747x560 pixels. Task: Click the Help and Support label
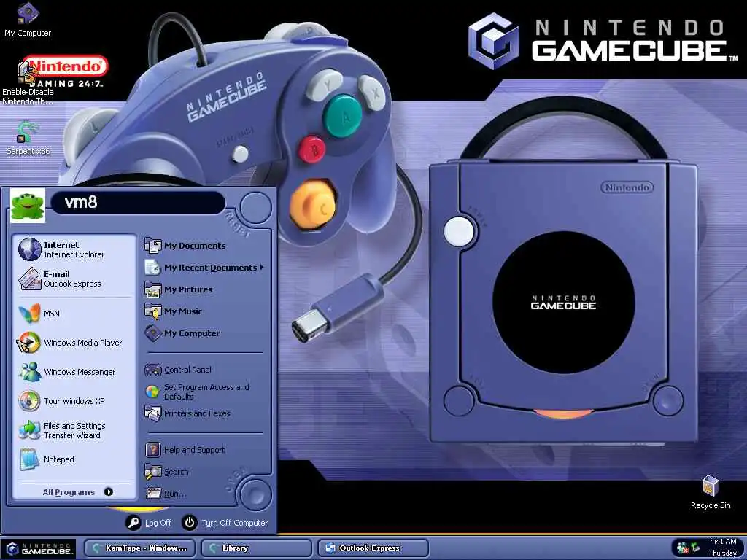(194, 450)
